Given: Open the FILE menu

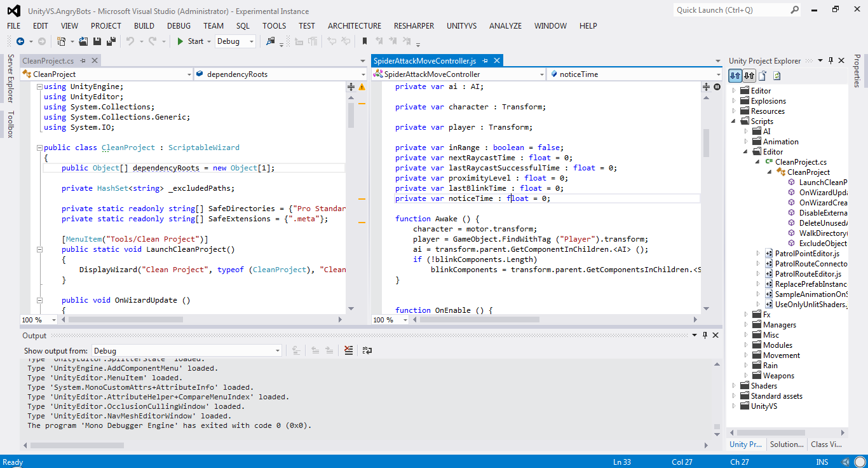Looking at the screenshot, I should pos(14,26).
